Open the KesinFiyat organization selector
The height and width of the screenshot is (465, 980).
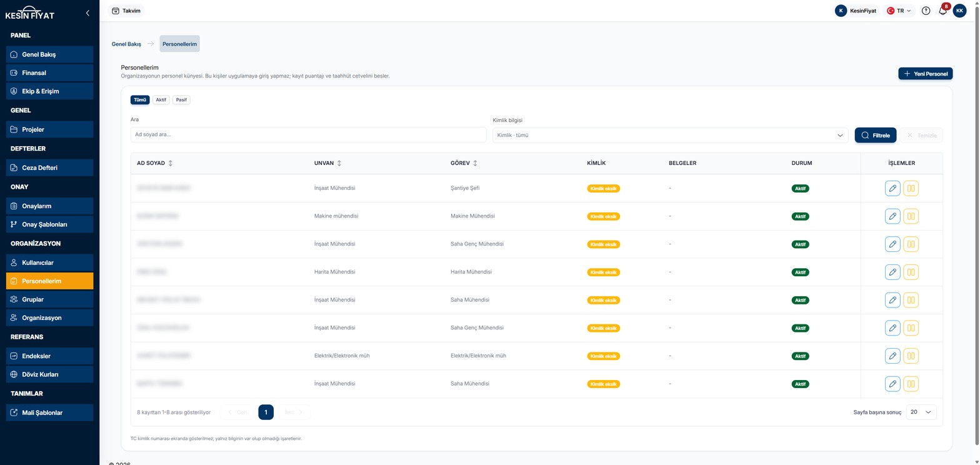point(857,11)
